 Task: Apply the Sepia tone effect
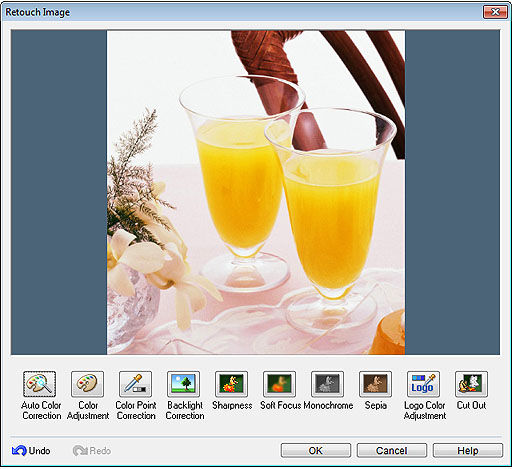[x=375, y=384]
